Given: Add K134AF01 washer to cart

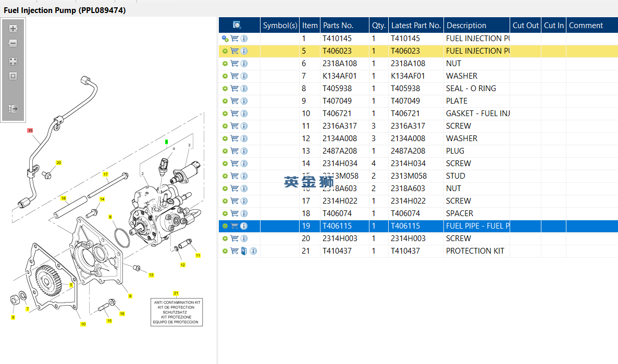Looking at the screenshot, I should [x=234, y=76].
